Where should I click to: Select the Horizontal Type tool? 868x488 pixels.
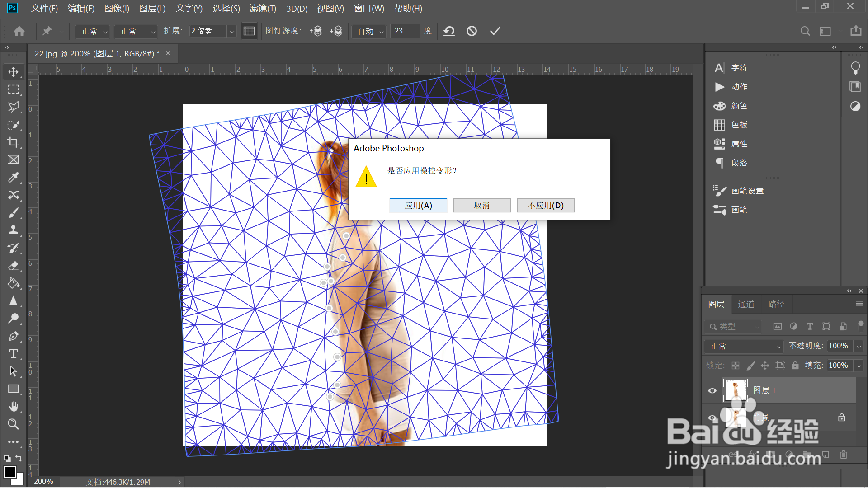point(14,354)
